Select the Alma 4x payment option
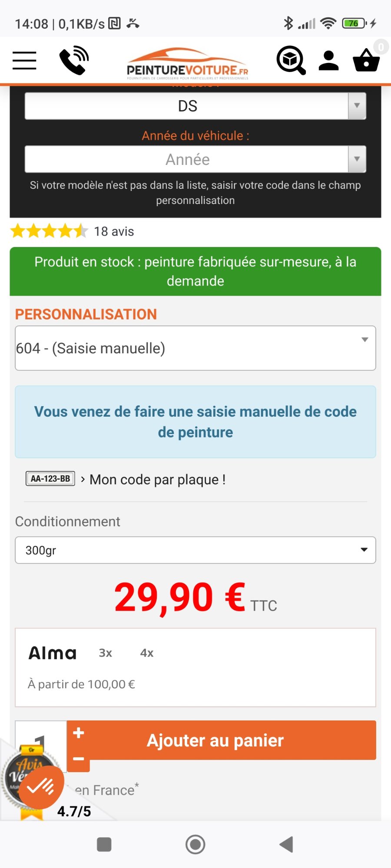Viewport: 391px width, 868px height. [147, 653]
